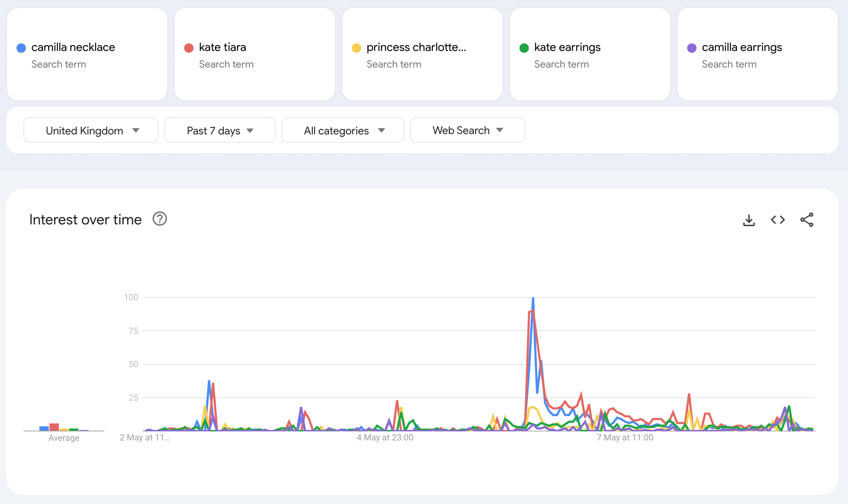Screen dimensions: 848x504
Task: Change the Web Search type dropdown
Action: [x=468, y=130]
